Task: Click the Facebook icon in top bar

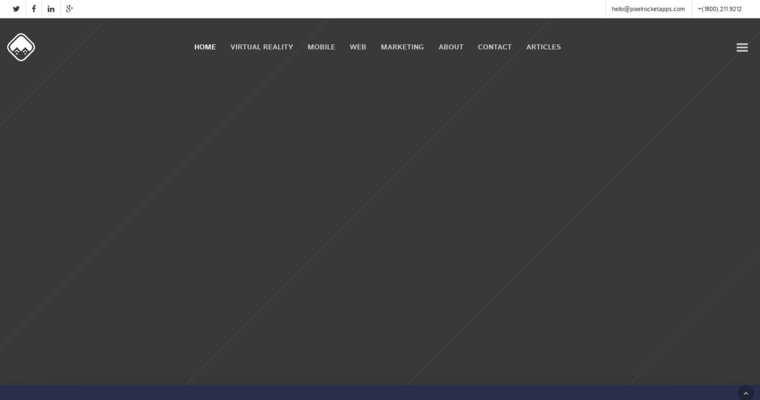Action: 34,9
